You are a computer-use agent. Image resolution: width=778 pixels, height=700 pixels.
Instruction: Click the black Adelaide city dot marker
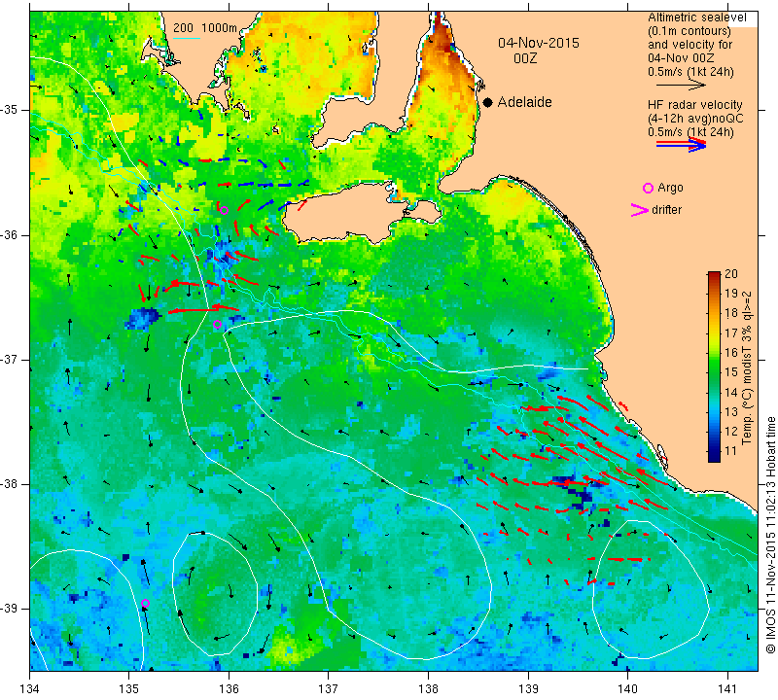click(x=488, y=102)
